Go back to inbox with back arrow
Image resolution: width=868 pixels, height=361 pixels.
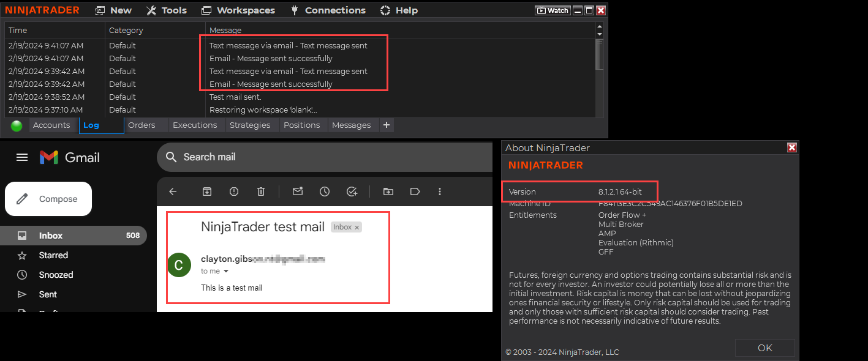173,192
